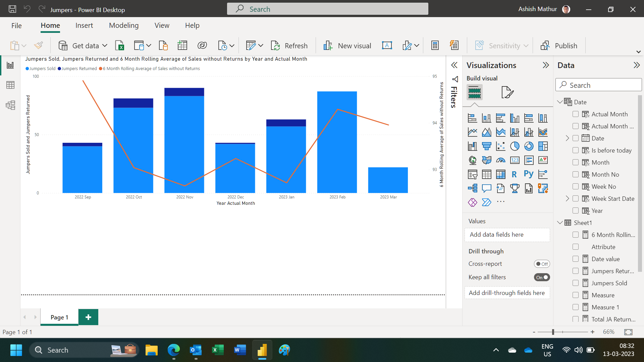644x362 pixels.
Task: Open the Insert ribbon tab
Action: point(84,25)
